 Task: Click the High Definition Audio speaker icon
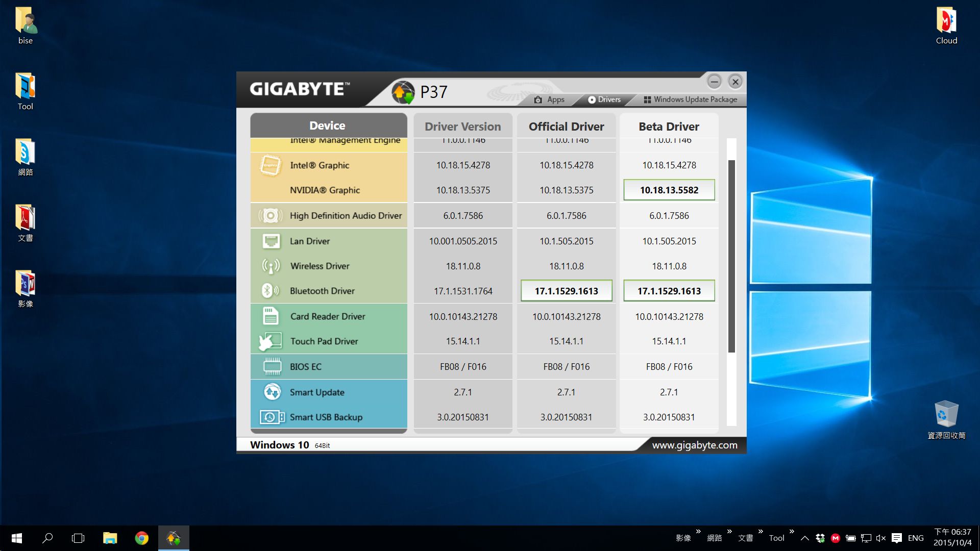[271, 216]
